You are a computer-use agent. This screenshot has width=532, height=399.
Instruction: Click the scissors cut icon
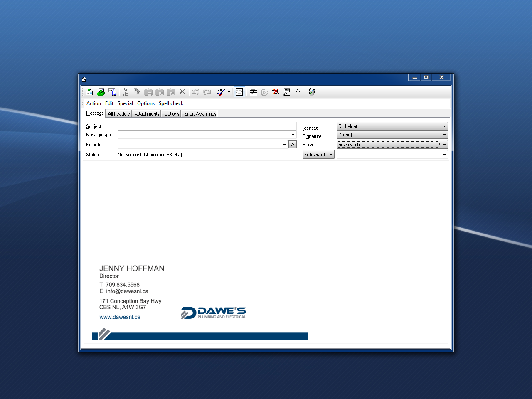[x=126, y=92]
